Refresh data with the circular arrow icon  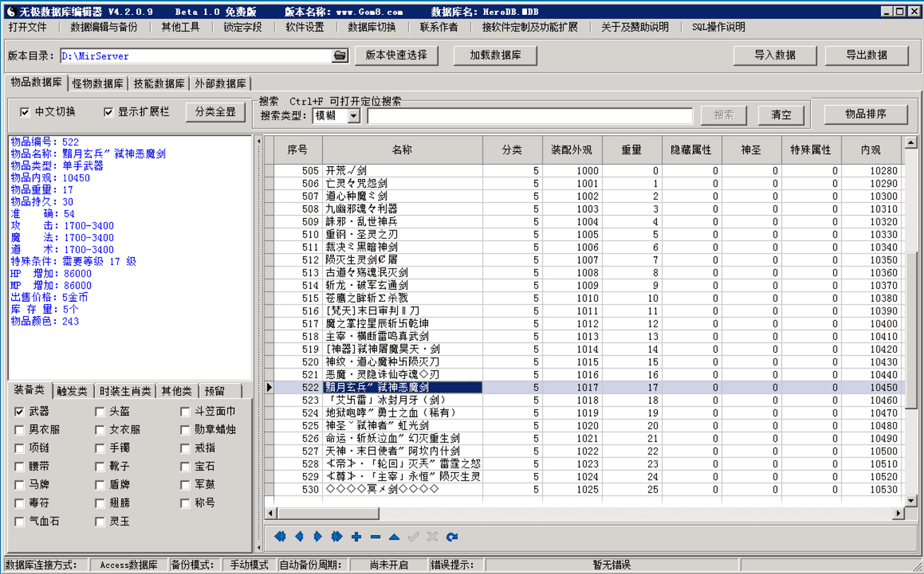coord(451,537)
